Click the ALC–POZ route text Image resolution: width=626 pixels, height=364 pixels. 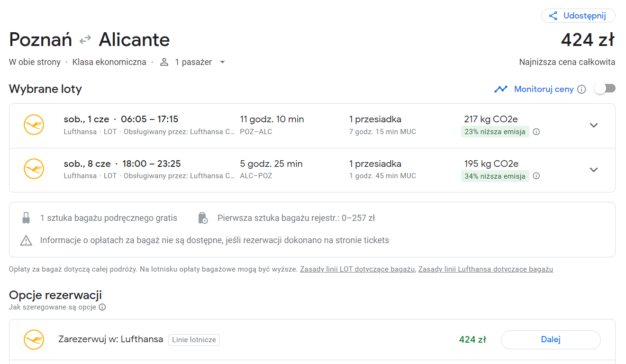256,176
